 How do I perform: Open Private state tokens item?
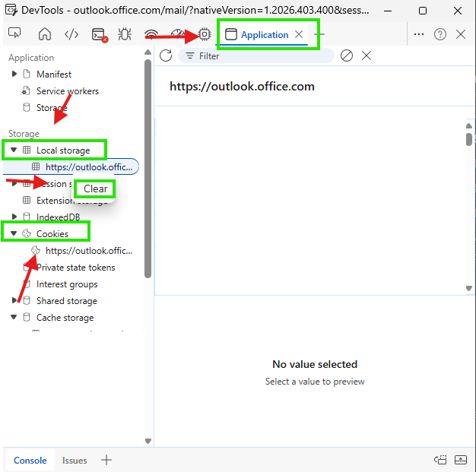click(75, 268)
